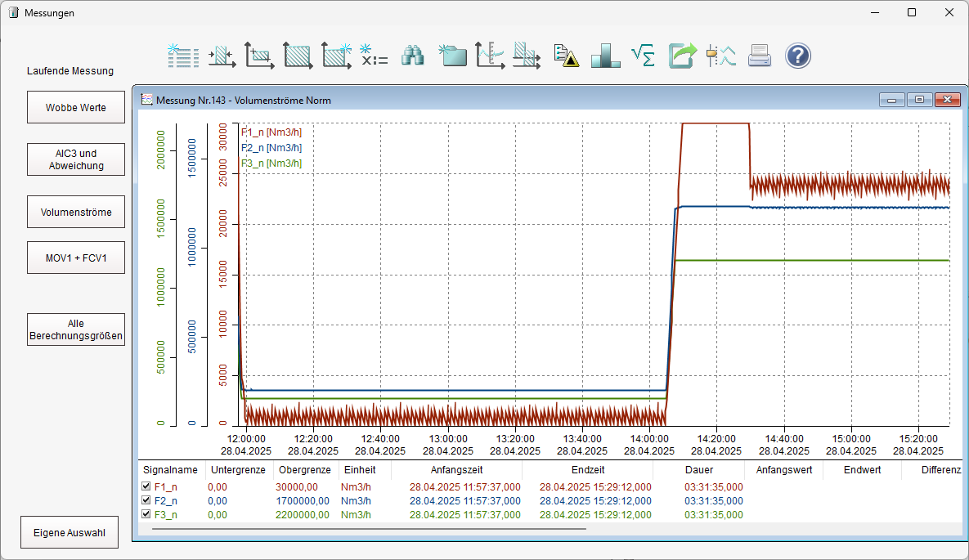Click the Endwert column header
Screen dimensions: 969x560
(862, 470)
